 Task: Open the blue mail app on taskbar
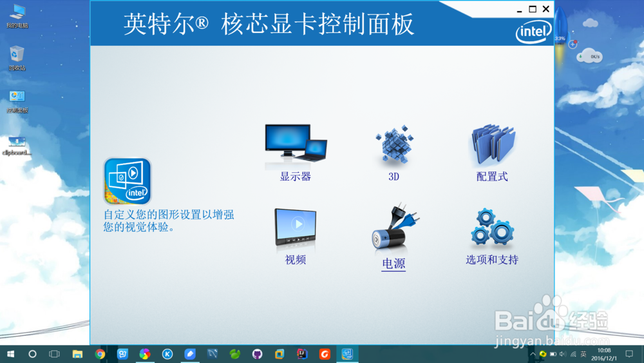122,354
